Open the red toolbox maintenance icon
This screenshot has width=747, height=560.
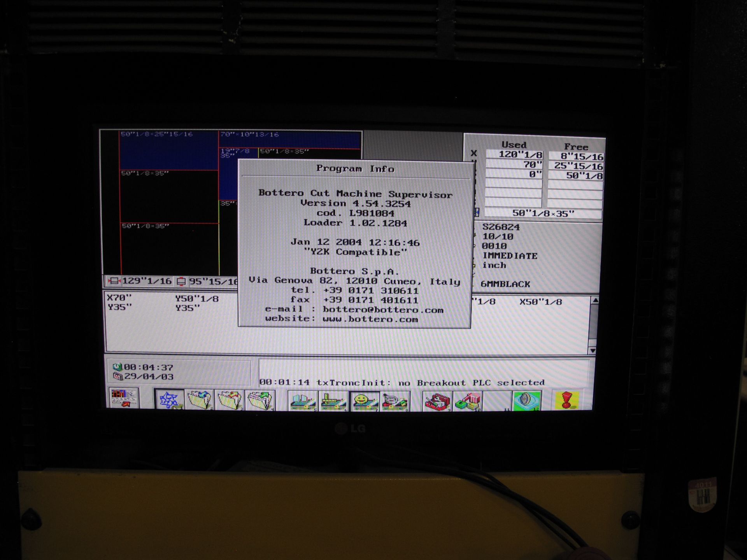pyautogui.click(x=437, y=401)
